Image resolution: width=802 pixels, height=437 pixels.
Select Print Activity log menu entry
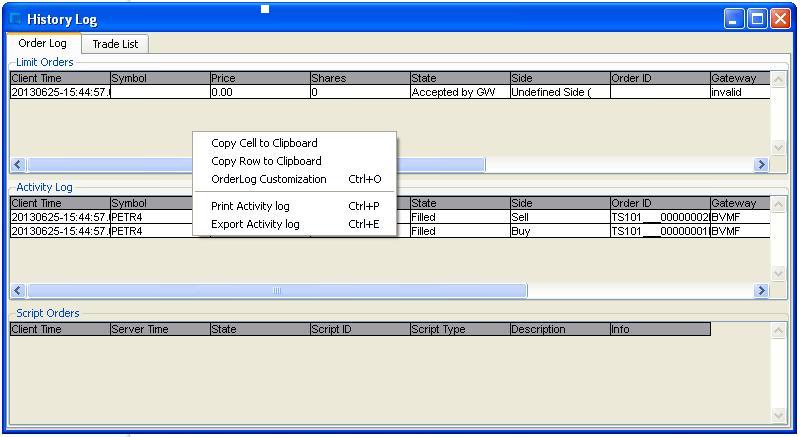click(250, 206)
